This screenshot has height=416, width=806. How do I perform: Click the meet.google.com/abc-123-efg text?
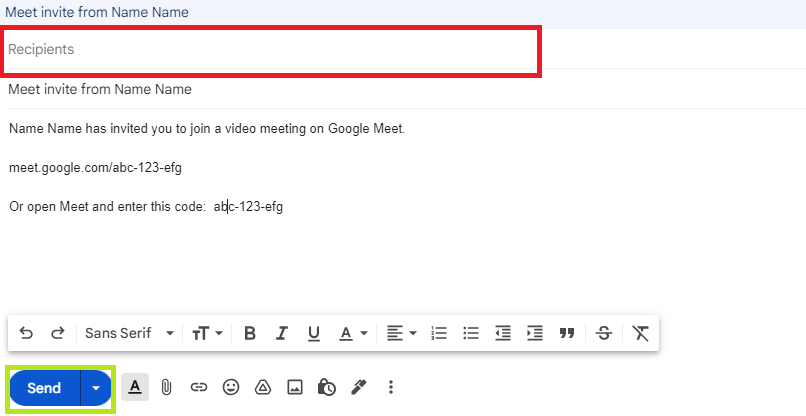pos(95,168)
